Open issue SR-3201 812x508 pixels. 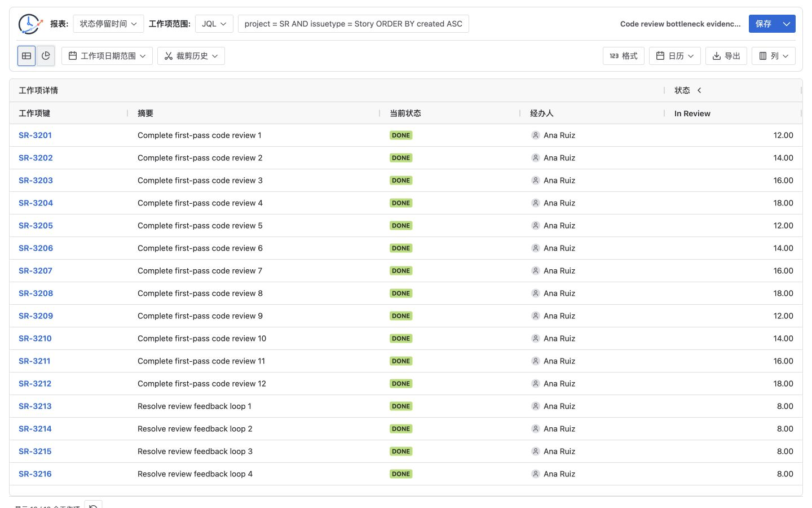[x=35, y=135]
